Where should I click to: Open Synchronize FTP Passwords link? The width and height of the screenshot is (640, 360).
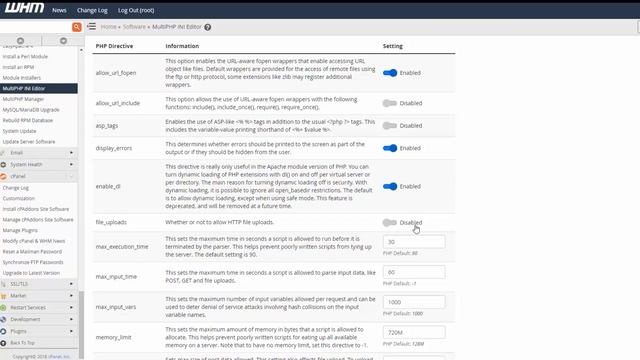33,262
